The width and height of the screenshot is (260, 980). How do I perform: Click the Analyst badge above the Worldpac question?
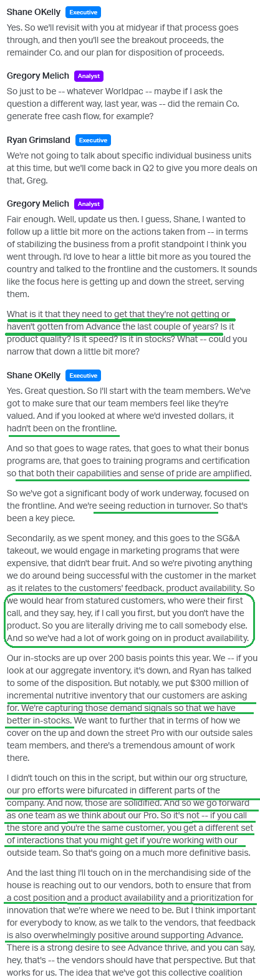click(89, 76)
